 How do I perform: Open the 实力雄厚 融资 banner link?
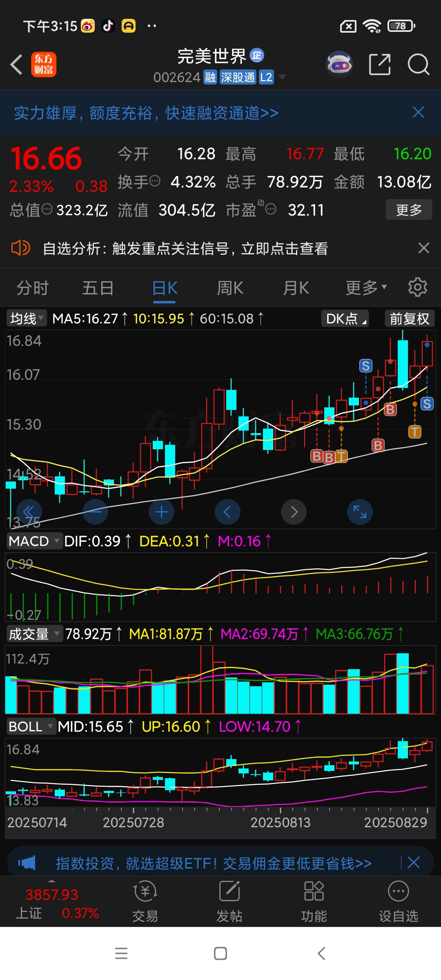(146, 113)
